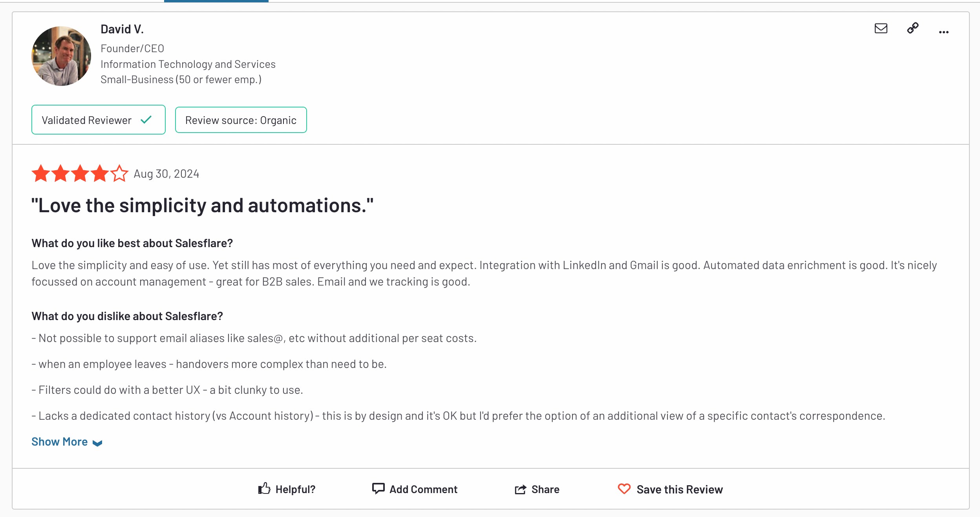This screenshot has height=517, width=980.
Task: Open David V.'s profile photo
Action: tap(61, 56)
